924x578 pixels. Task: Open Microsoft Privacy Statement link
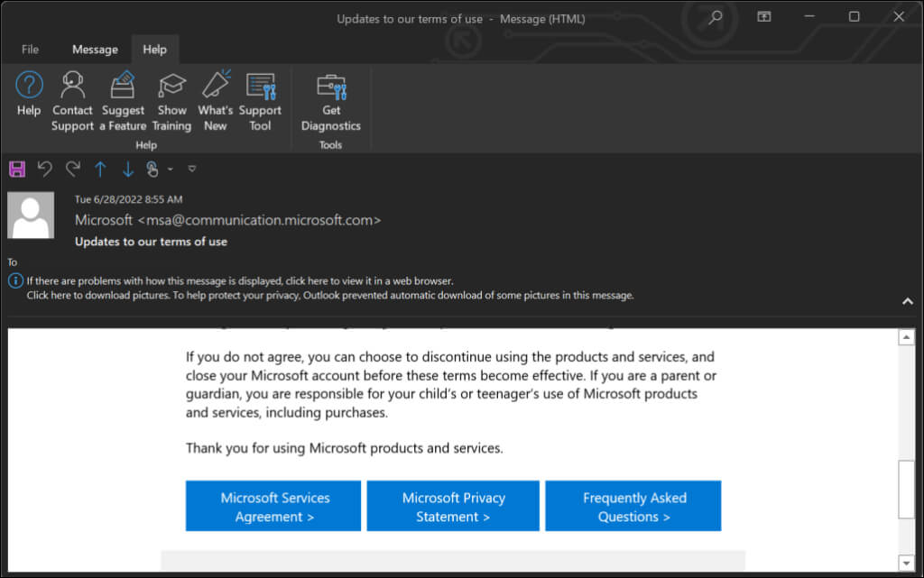[x=453, y=506]
